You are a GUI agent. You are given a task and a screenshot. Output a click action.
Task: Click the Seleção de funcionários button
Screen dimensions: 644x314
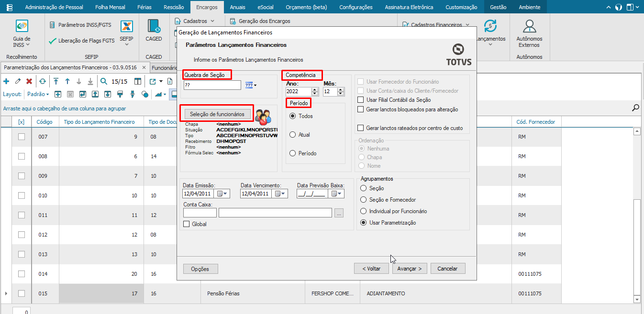coord(217,114)
